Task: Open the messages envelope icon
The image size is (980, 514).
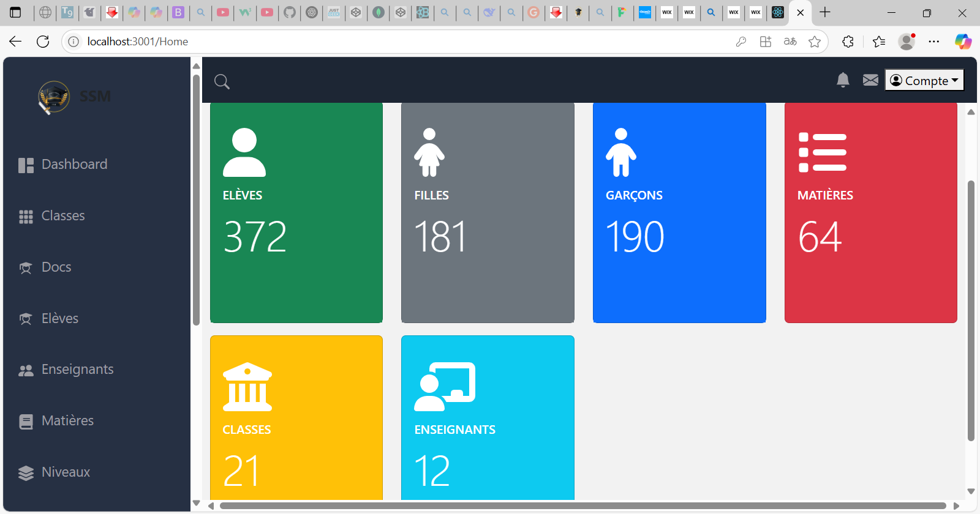Action: pos(870,80)
